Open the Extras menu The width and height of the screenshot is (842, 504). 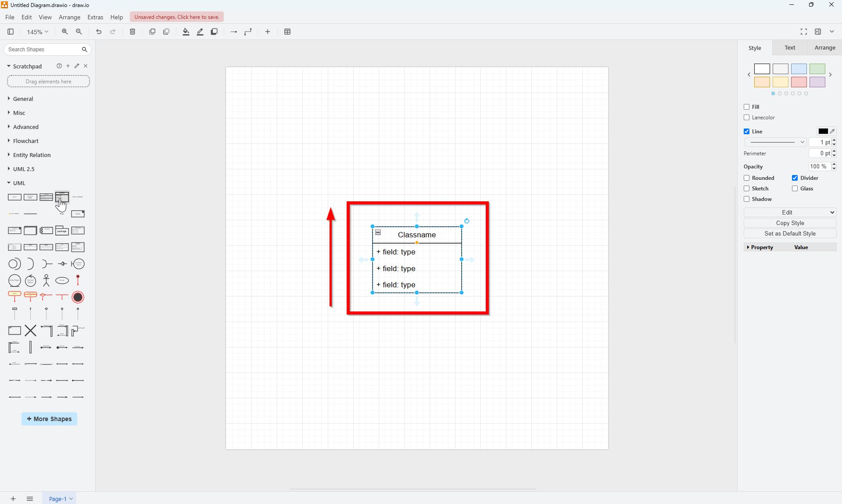[x=95, y=17]
